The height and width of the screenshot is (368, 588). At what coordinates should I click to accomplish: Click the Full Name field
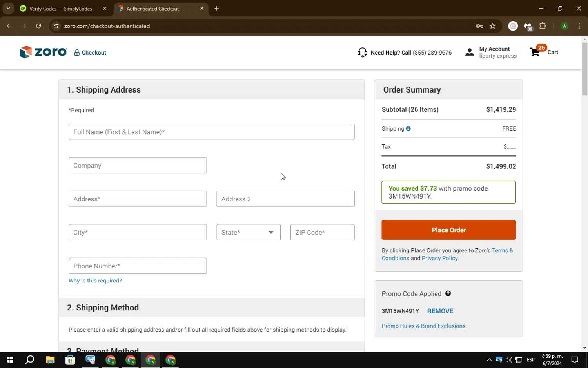212,132
